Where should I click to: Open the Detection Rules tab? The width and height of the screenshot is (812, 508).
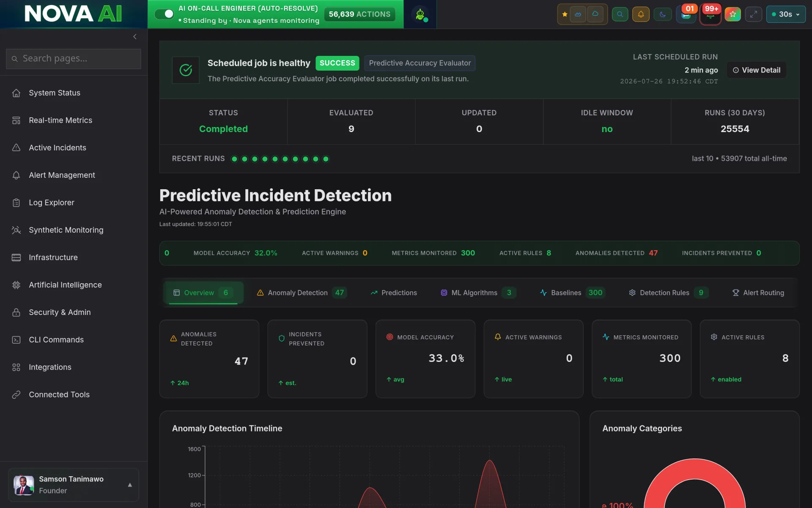coord(669,293)
